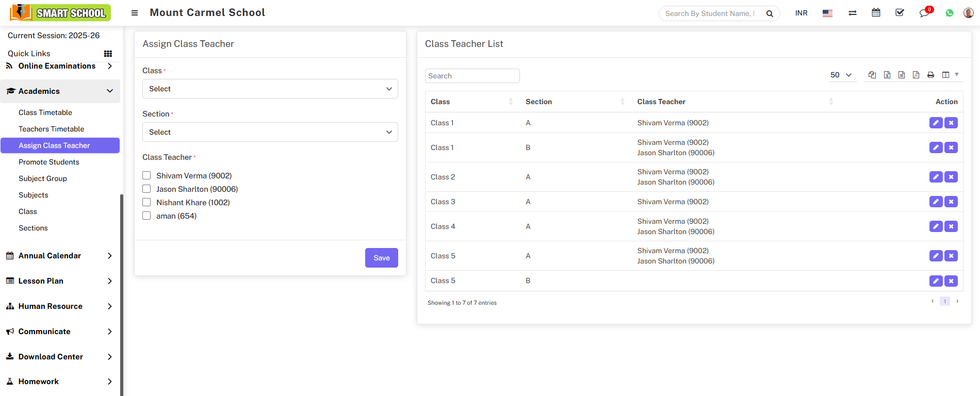Open the chat notifications icon
This screenshot has width=980, height=396.
(x=924, y=13)
